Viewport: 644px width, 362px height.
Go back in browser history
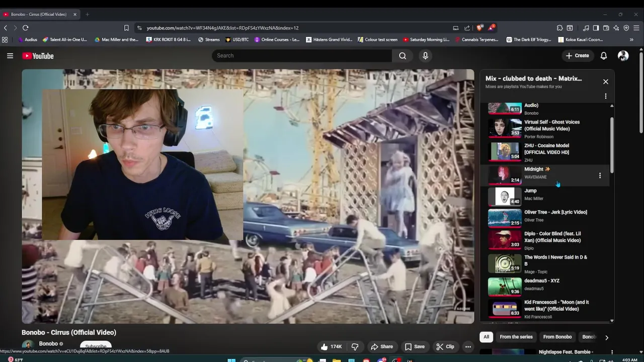[6, 28]
